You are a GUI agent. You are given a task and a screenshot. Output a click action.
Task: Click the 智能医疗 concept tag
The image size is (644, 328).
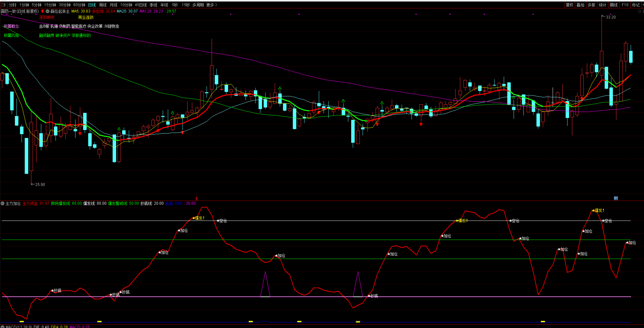coord(79,26)
